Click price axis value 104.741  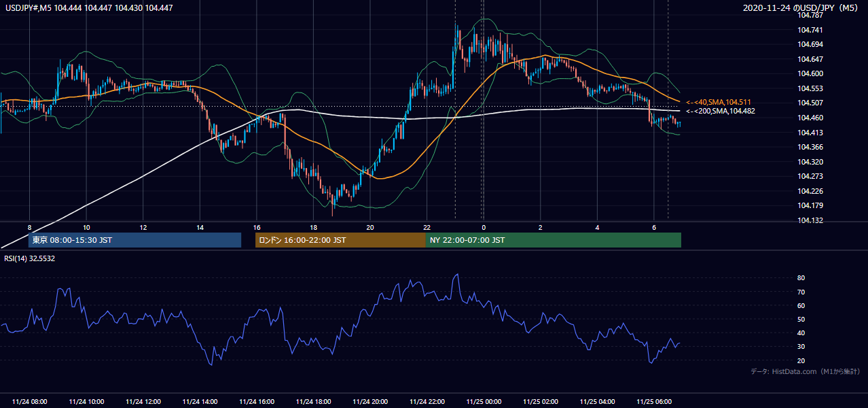(810, 30)
